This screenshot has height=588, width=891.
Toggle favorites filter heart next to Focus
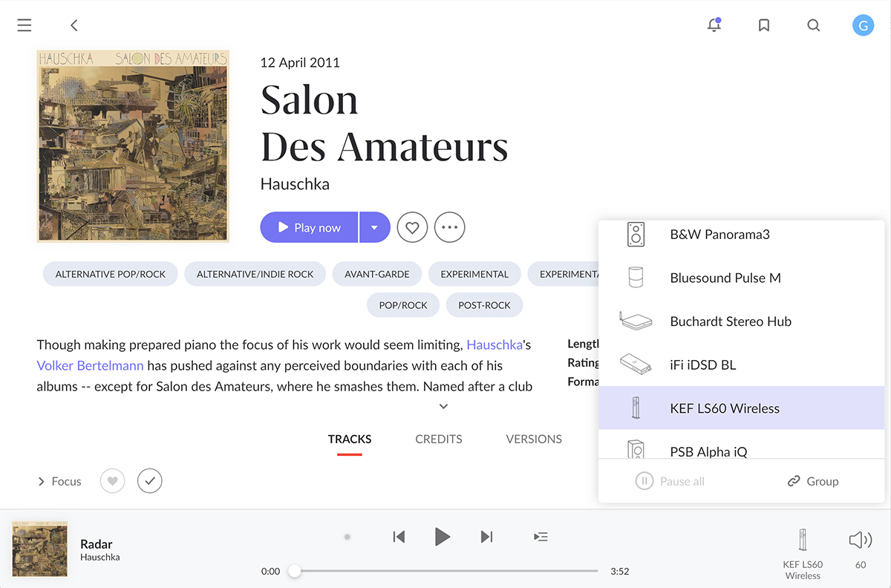(x=112, y=481)
